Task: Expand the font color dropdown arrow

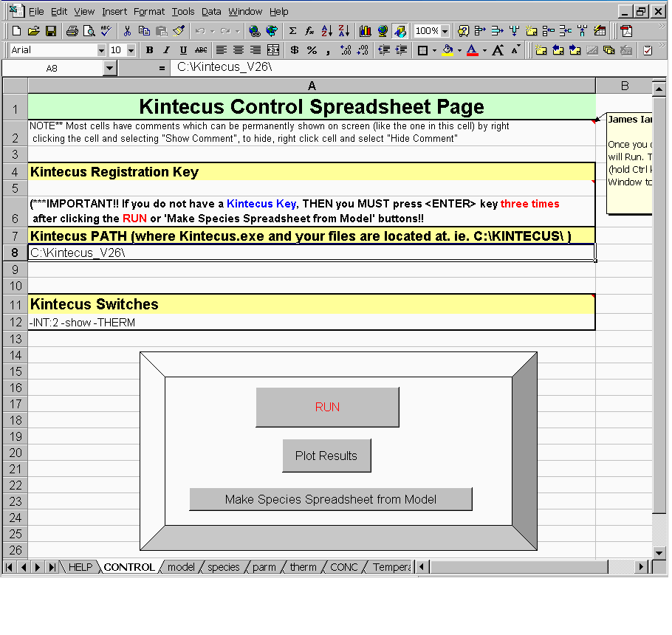Action: 484,50
